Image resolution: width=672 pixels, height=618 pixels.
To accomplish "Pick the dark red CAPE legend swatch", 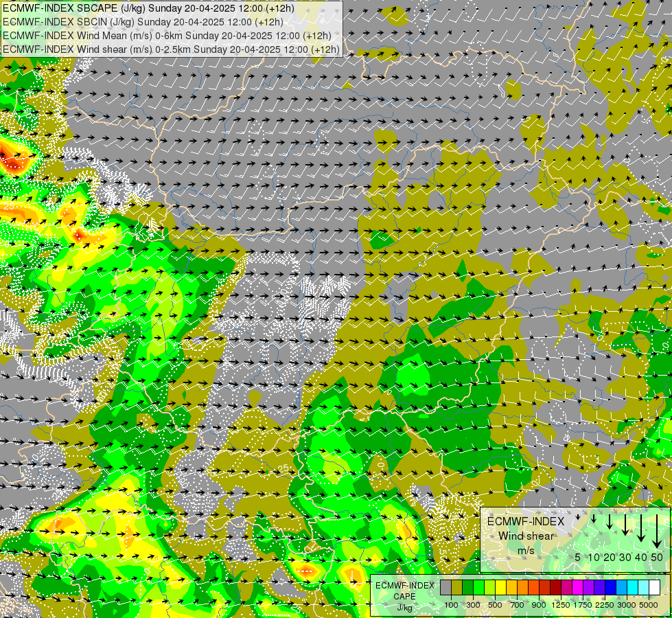I will 555,588.
